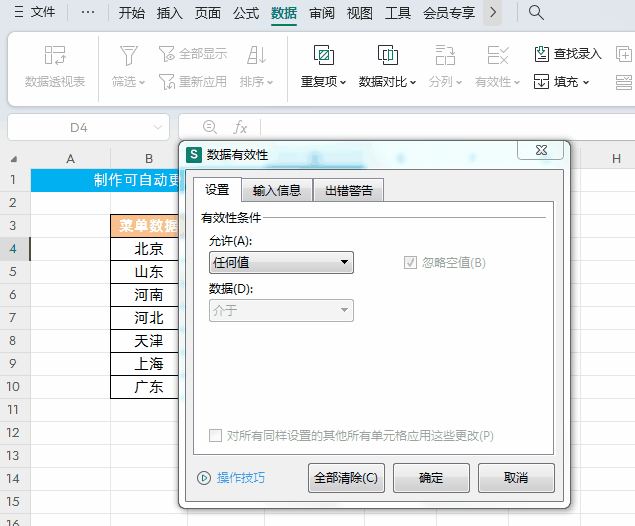Switch to the 页面 ribbon tab
The image size is (635, 526).
coord(208,13)
